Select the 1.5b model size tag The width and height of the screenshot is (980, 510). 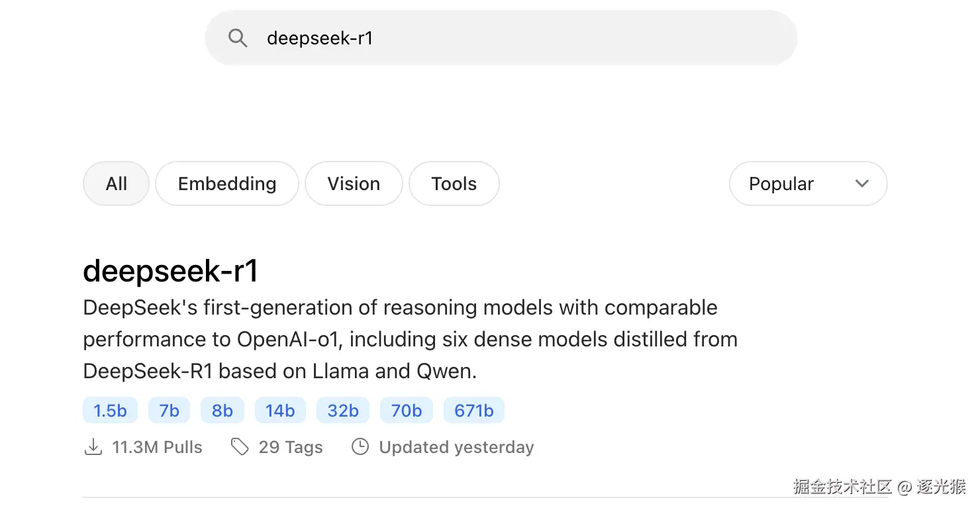(x=110, y=411)
